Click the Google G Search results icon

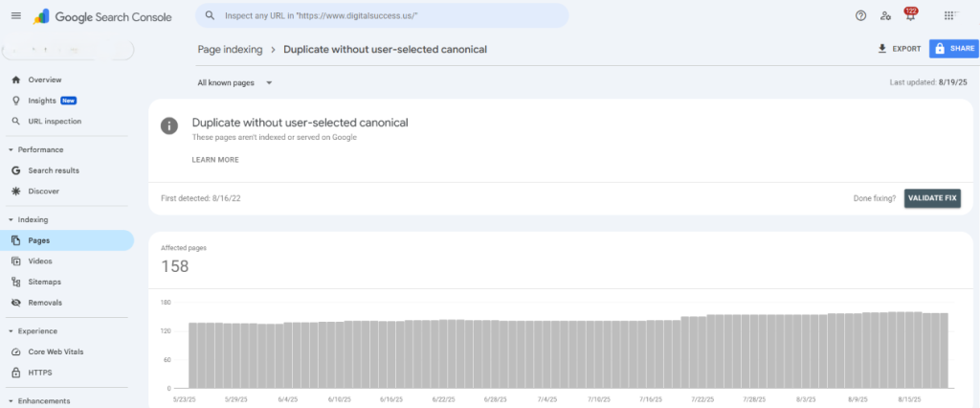pos(16,170)
